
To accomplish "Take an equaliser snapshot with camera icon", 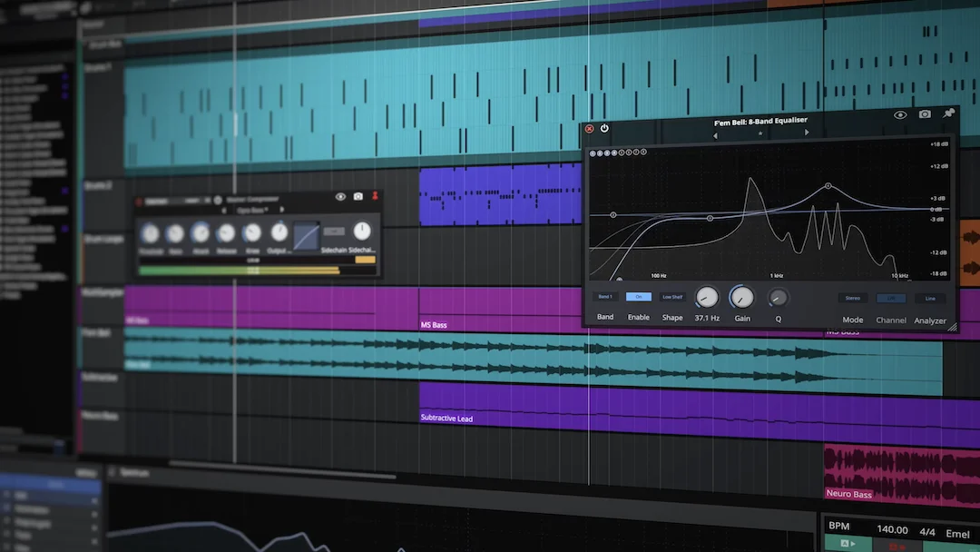I will pos(925,113).
